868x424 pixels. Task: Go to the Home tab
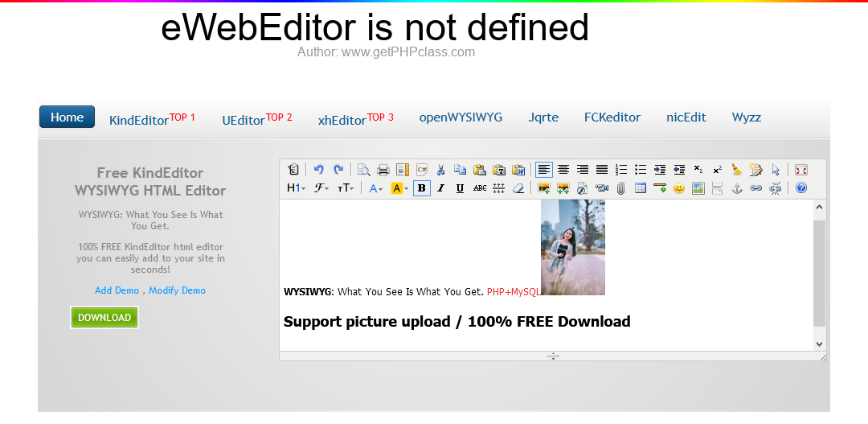coord(67,117)
